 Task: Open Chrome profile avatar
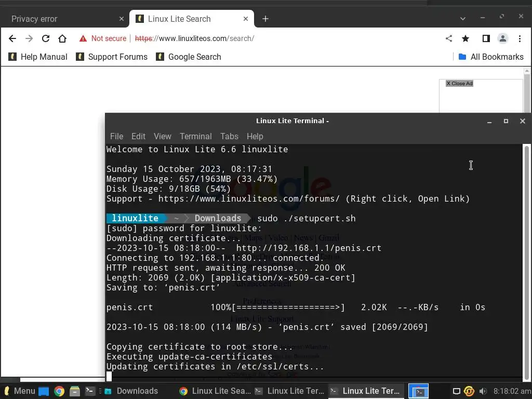point(503,38)
